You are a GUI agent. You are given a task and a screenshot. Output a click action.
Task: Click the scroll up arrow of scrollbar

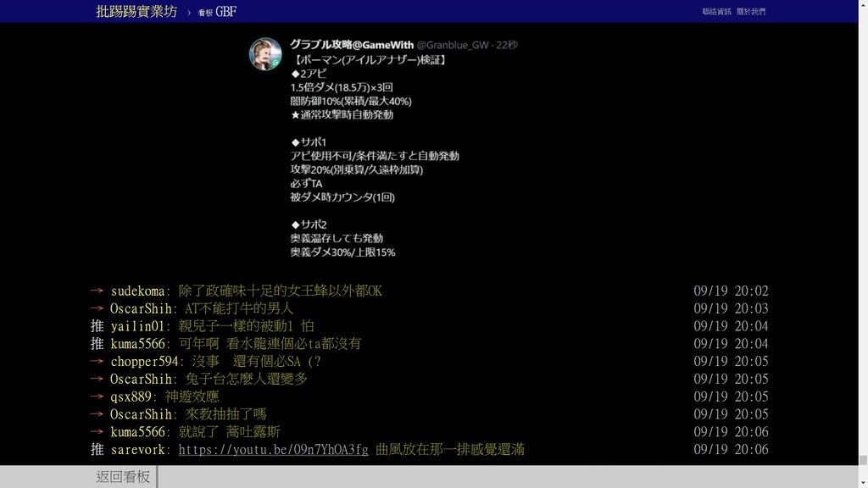tap(863, 4)
